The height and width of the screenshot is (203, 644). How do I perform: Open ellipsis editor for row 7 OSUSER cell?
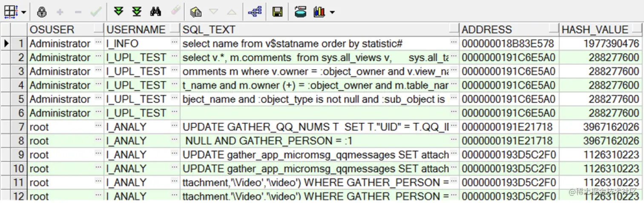pyautogui.click(x=99, y=127)
